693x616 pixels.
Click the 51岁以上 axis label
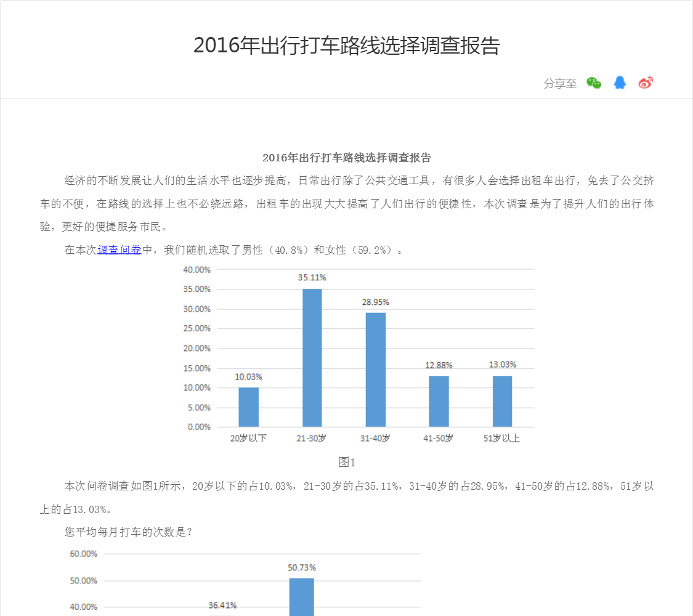[x=501, y=439]
